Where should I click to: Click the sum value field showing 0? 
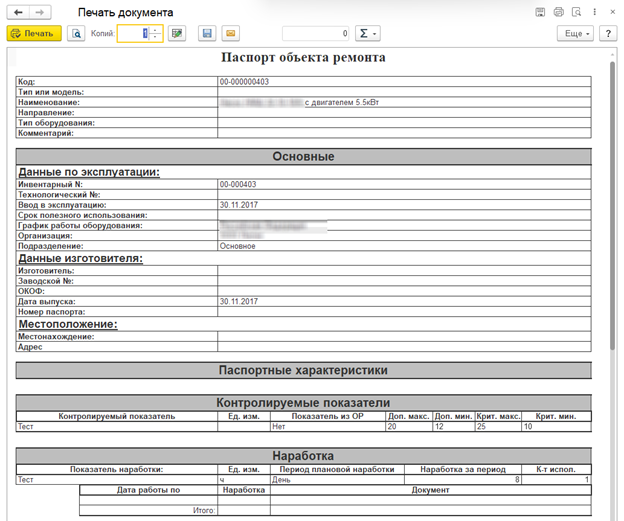(x=316, y=33)
